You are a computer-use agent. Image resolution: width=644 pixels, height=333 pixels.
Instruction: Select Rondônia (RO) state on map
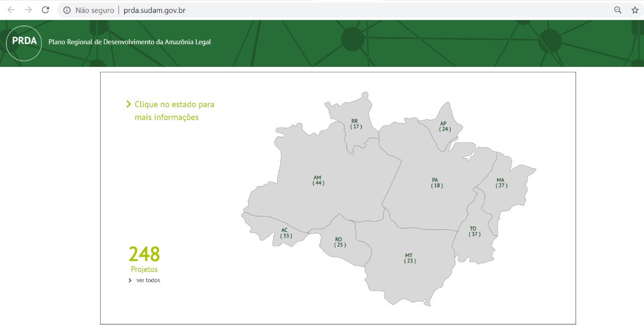[340, 242]
